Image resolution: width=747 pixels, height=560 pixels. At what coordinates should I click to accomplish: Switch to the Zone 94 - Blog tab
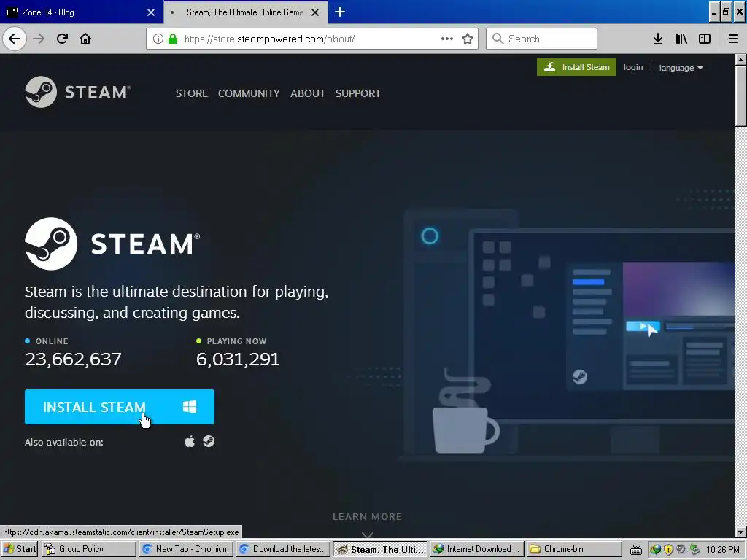(81, 12)
